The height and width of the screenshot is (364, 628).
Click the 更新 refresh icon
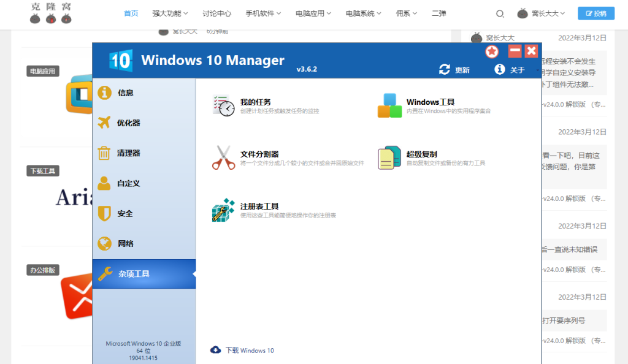[x=444, y=70]
